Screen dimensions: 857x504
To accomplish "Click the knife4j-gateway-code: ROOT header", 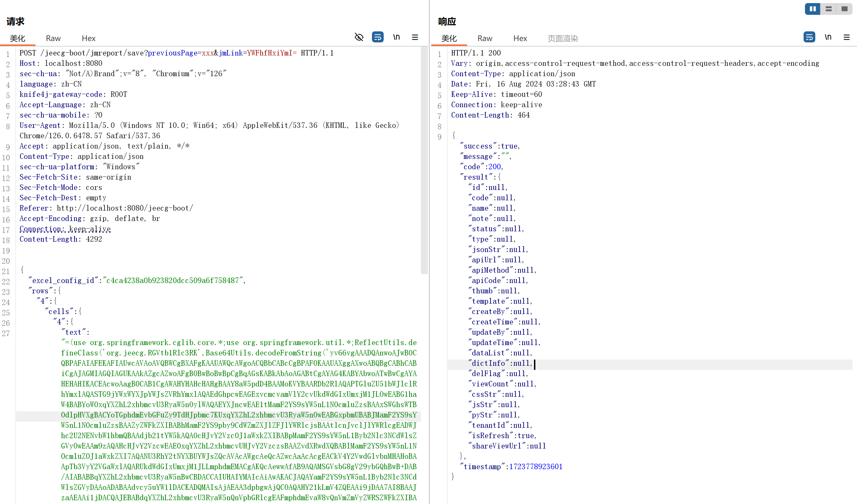I will pos(73,94).
